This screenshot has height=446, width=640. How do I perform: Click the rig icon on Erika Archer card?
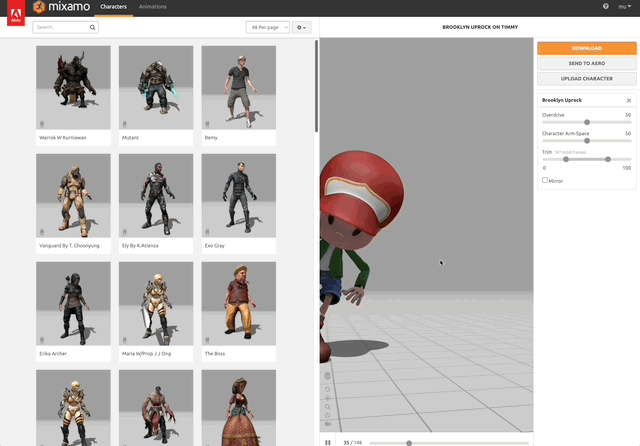pos(42,340)
